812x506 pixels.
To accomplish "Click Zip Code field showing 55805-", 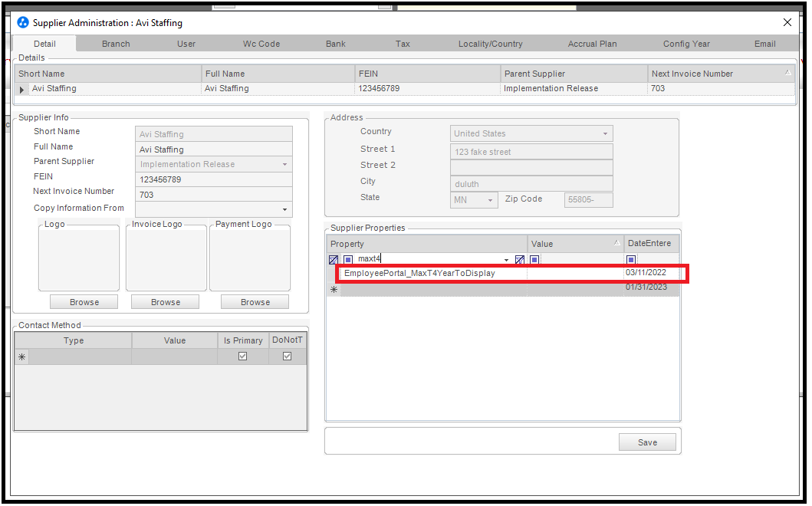I will [x=588, y=199].
